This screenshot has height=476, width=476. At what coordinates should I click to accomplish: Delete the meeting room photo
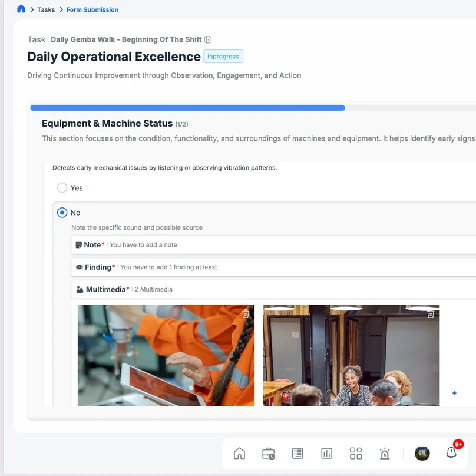(x=431, y=315)
